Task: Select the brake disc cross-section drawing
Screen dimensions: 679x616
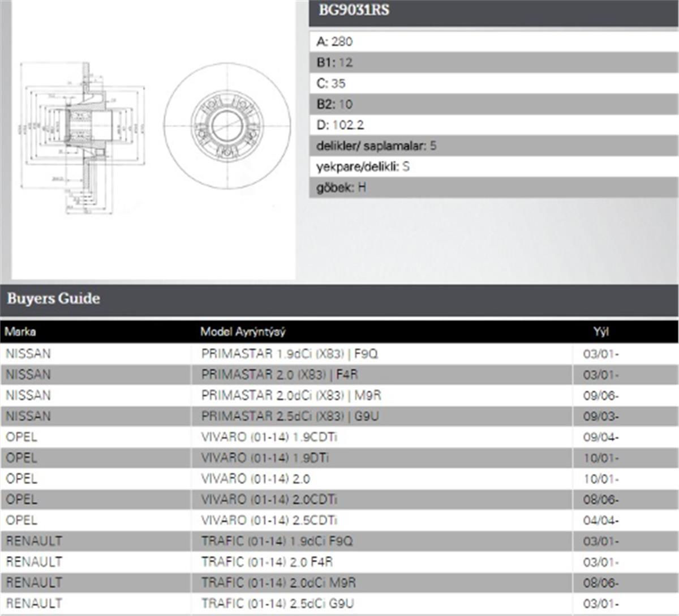Action: [82, 138]
